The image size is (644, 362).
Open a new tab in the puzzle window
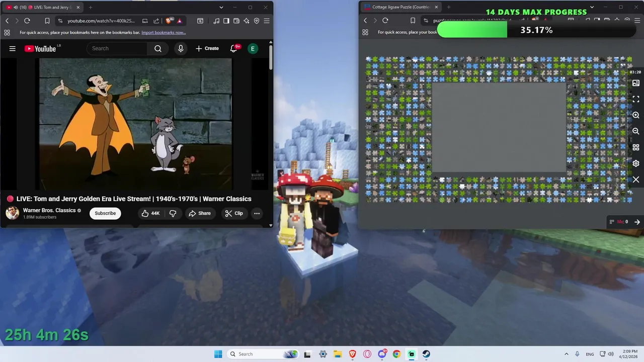click(x=449, y=7)
